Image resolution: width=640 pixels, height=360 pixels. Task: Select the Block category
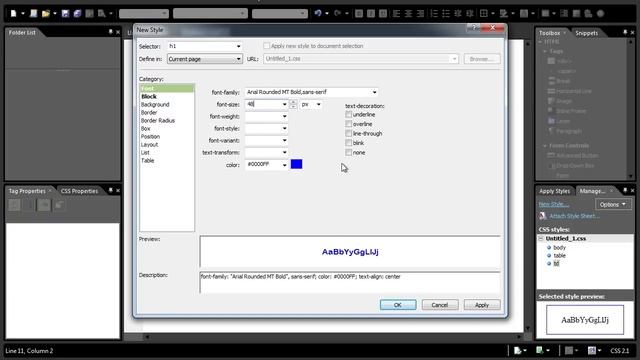[x=149, y=96]
